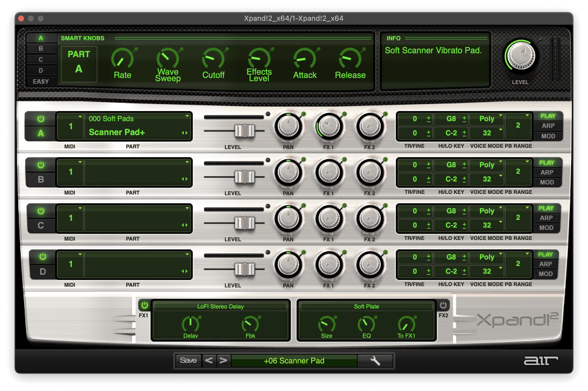Toggle the power button for Part A
Viewport: 588px width, 391px height.
[41, 119]
